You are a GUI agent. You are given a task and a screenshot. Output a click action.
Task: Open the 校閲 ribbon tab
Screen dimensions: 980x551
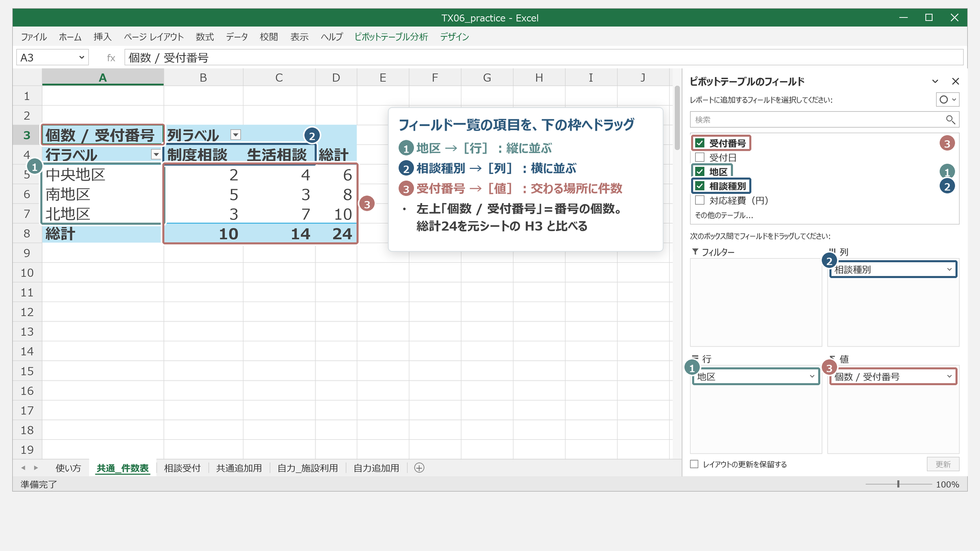pyautogui.click(x=269, y=37)
